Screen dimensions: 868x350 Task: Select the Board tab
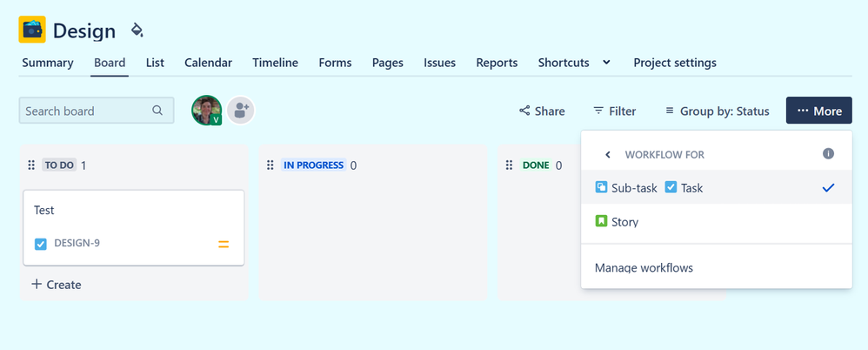pyautogui.click(x=110, y=63)
